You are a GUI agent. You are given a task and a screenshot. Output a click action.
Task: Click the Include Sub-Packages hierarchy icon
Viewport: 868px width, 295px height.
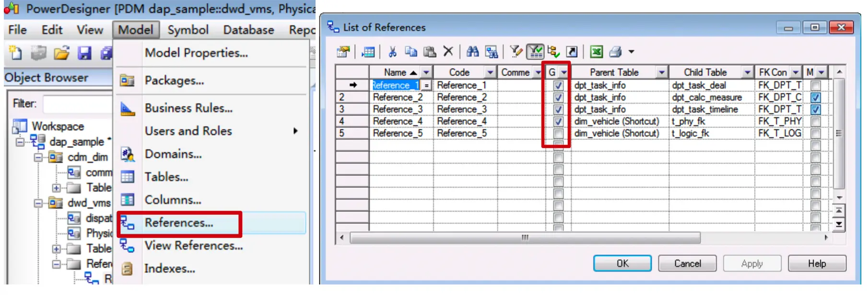coord(554,52)
